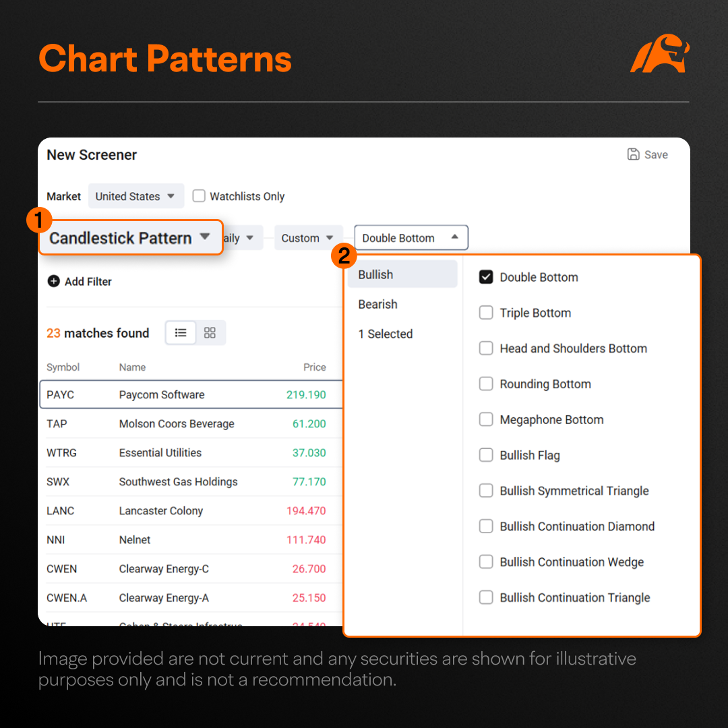728x728 pixels.
Task: Click the orange step 1 badge
Action: (39, 220)
